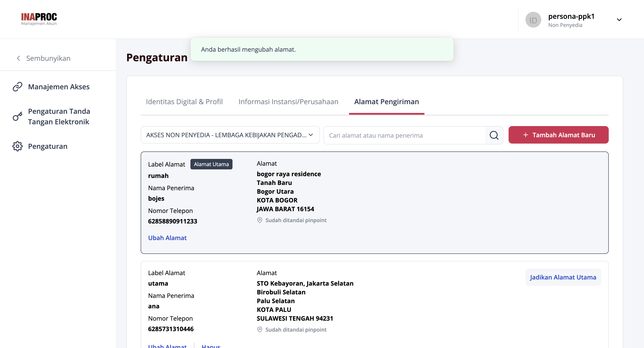Screen dimensions: 644x348
Task: Click the Pengaturan gear icon
Action: [18, 146]
